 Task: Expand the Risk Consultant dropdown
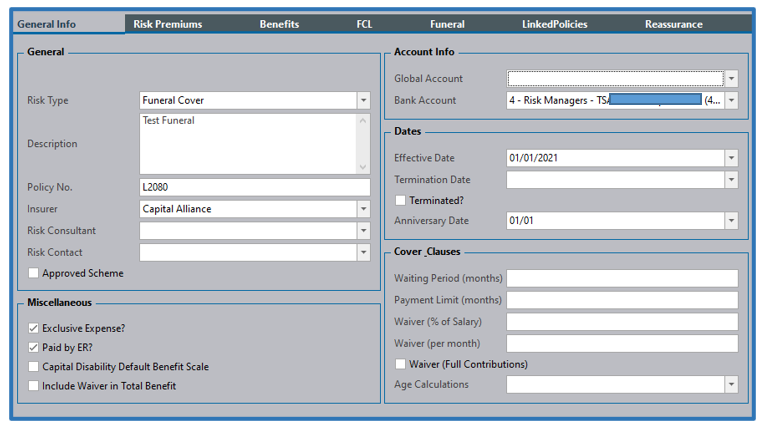pos(363,230)
